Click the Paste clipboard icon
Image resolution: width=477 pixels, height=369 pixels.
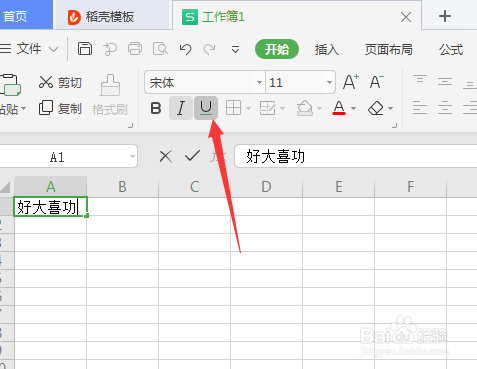click(10, 85)
